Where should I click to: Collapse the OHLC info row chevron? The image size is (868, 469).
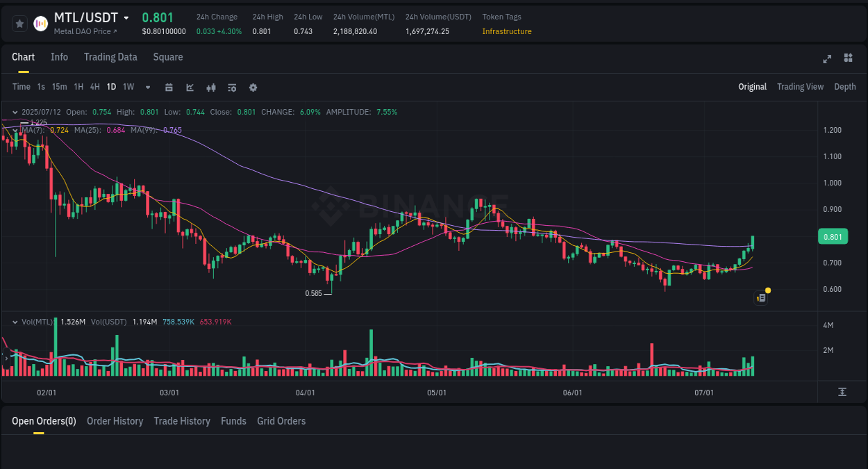click(x=15, y=111)
